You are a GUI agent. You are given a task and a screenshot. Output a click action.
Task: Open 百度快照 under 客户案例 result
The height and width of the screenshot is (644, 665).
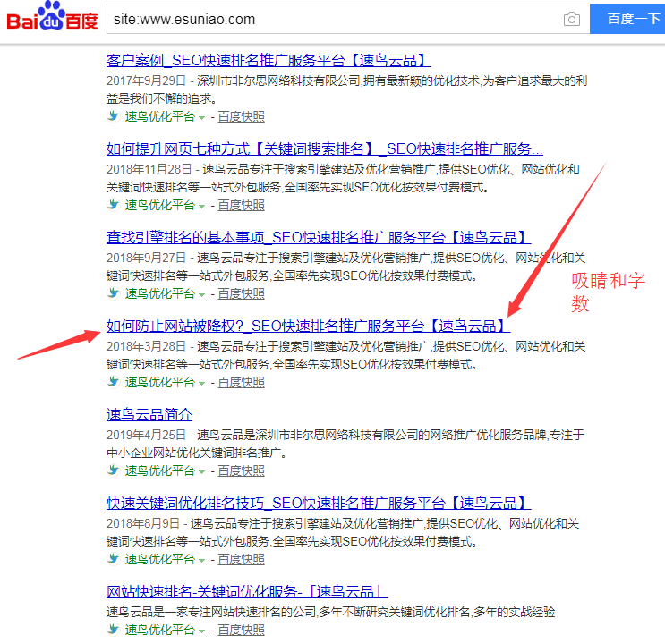tap(242, 116)
